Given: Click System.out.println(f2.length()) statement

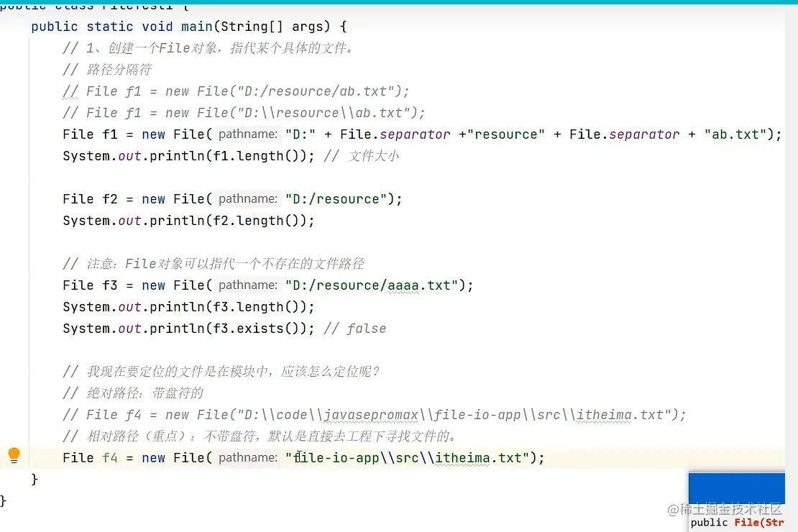Looking at the screenshot, I should click(188, 221).
